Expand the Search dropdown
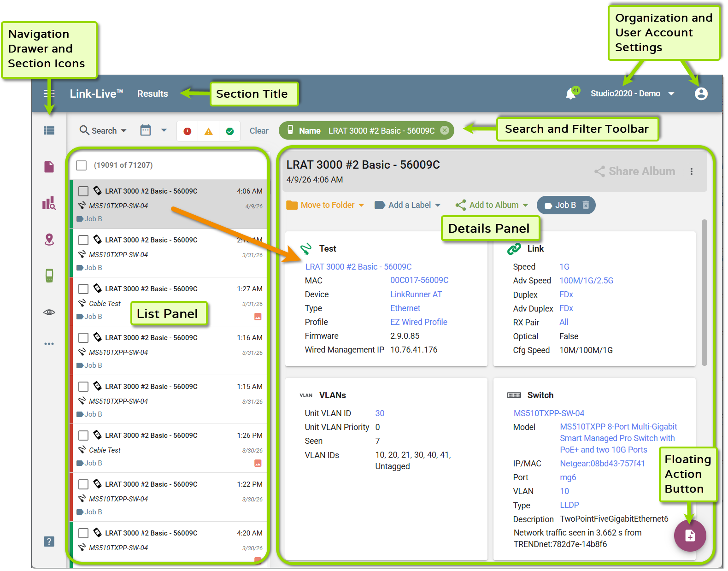Viewport: 728px width, 571px height. pos(103,130)
